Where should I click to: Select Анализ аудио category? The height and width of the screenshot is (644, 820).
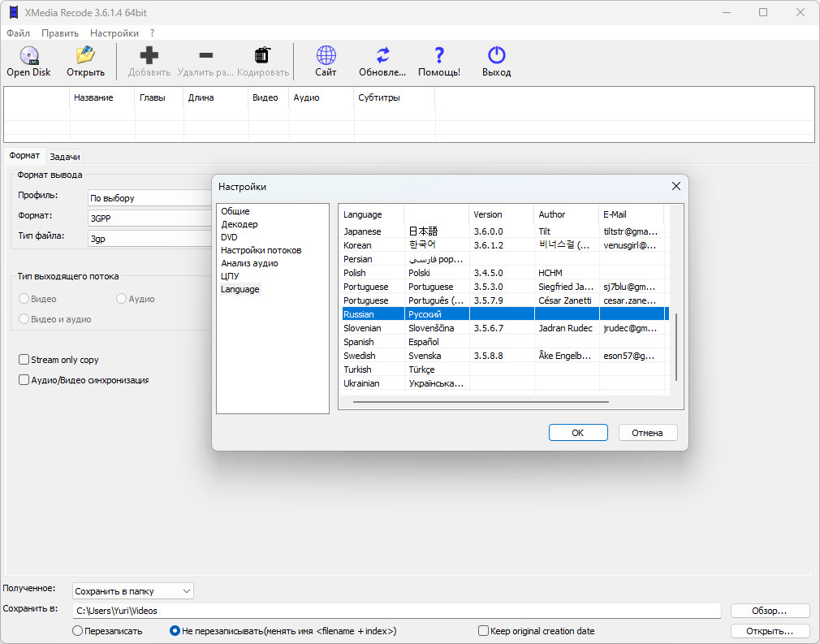pyautogui.click(x=249, y=263)
